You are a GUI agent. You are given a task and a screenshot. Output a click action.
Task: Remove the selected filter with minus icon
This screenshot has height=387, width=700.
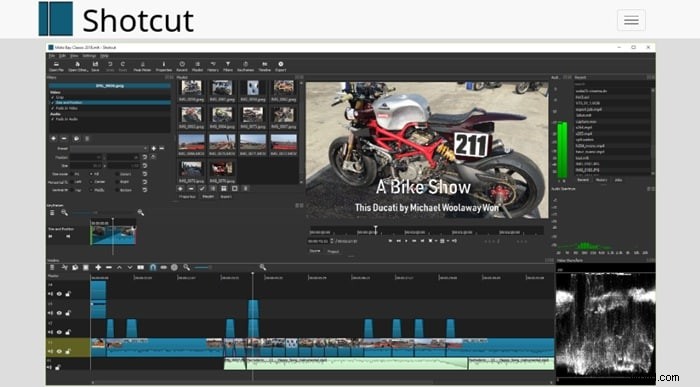(x=64, y=139)
